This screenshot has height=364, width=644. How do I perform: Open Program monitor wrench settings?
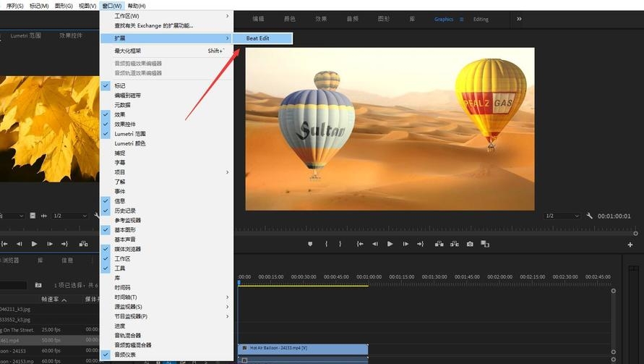(x=589, y=216)
